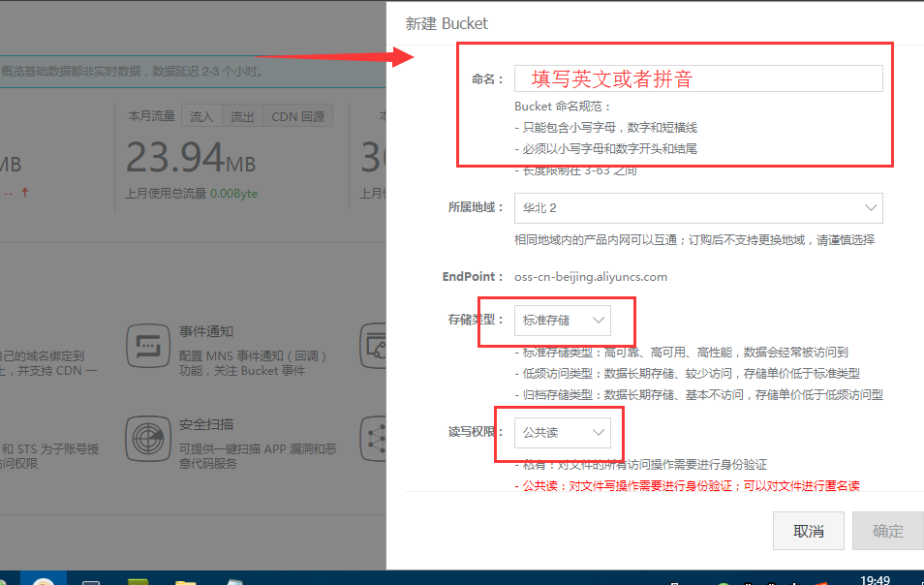Click the 取消 cancel button

(808, 531)
